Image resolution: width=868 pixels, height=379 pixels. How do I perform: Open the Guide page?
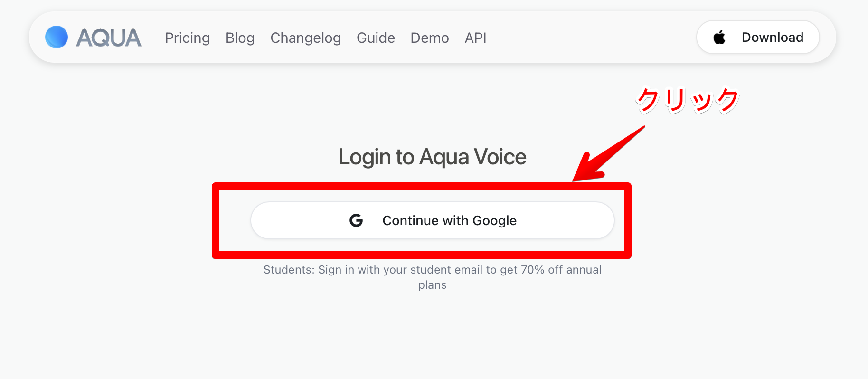click(x=376, y=38)
